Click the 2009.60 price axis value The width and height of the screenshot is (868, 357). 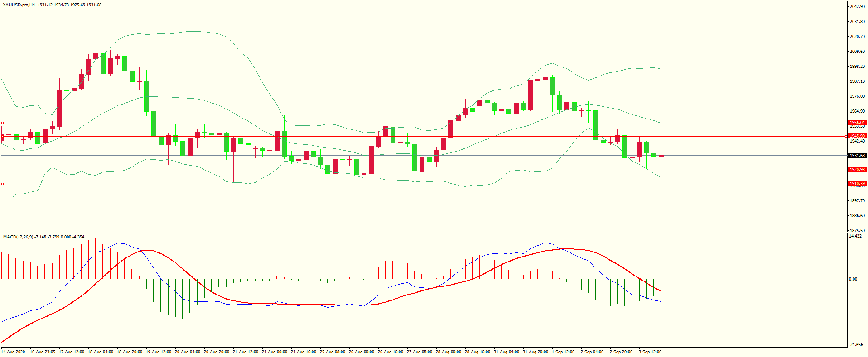pyautogui.click(x=857, y=52)
